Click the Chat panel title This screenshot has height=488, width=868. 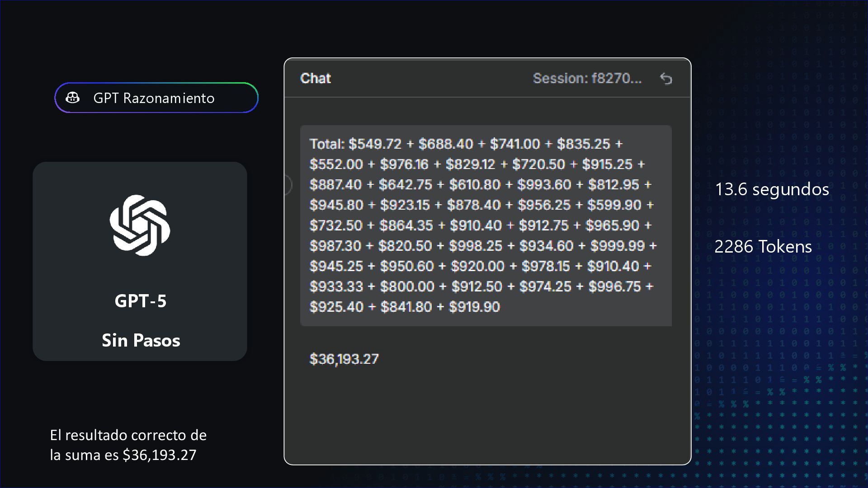[316, 78]
